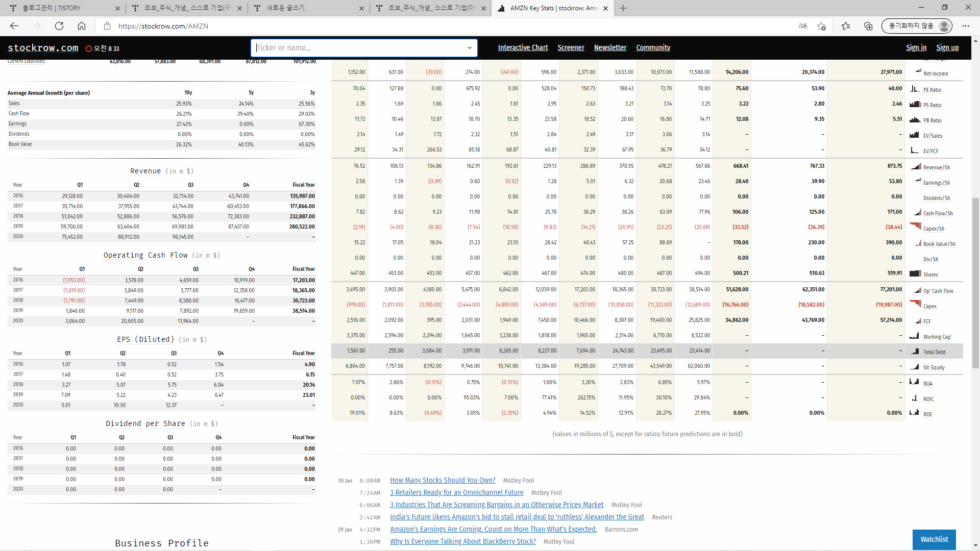Open the Community page
The image size is (980, 551).
pos(653,47)
